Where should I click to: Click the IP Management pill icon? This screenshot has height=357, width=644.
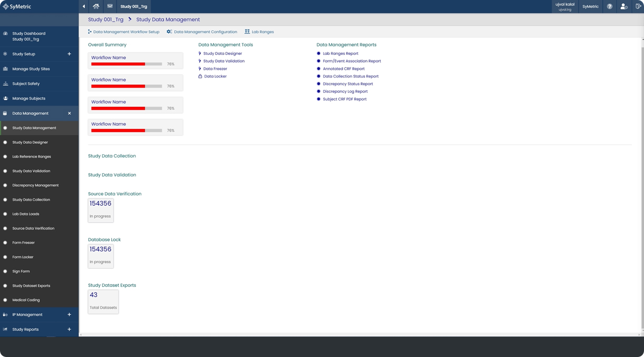pyautogui.click(x=5, y=314)
